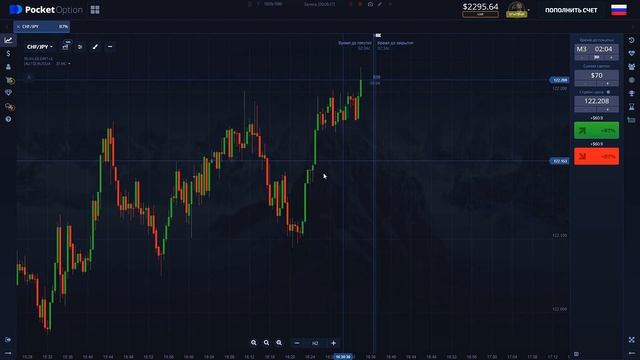Image resolution: width=640 pixels, height=360 pixels.
Task: Open the four-square layout grid icon
Action: [x=95, y=9]
